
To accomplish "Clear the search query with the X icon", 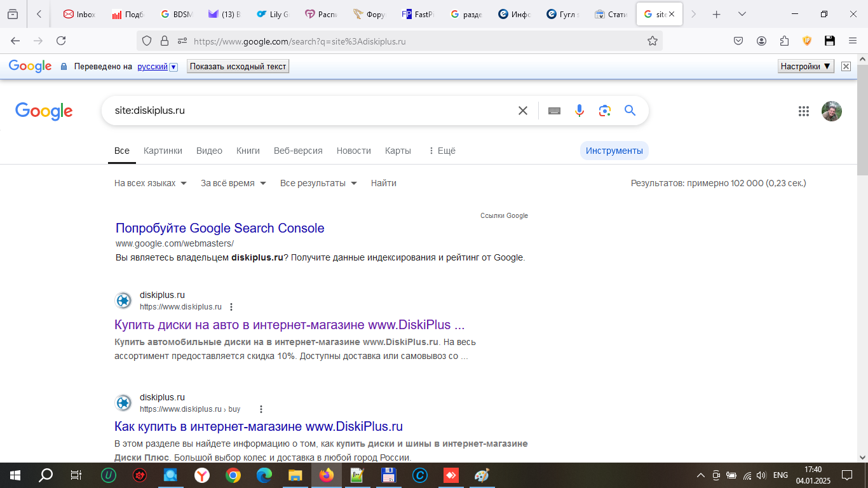I will tap(523, 111).
